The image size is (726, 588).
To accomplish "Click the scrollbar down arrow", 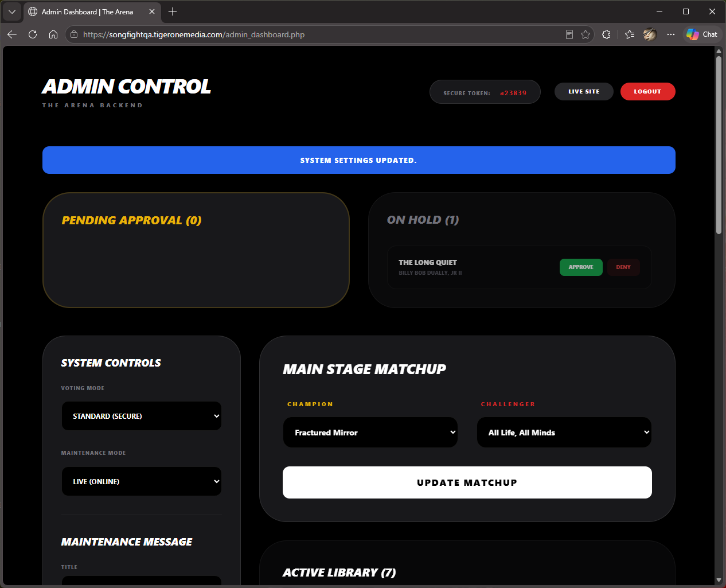I will [x=719, y=581].
